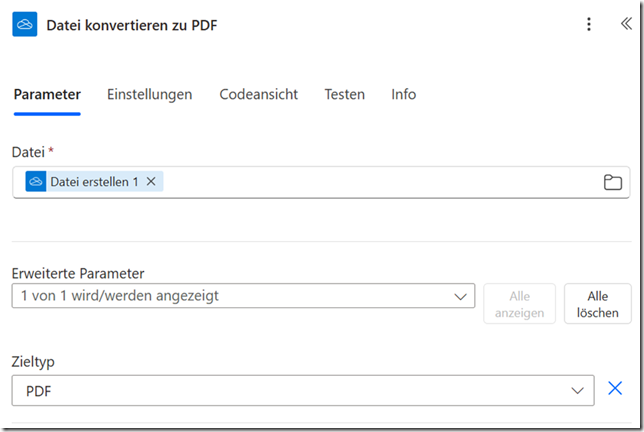Click the cloud icon inside the Datei token
Image resolution: width=644 pixels, height=432 pixels.
pyautogui.click(x=36, y=182)
